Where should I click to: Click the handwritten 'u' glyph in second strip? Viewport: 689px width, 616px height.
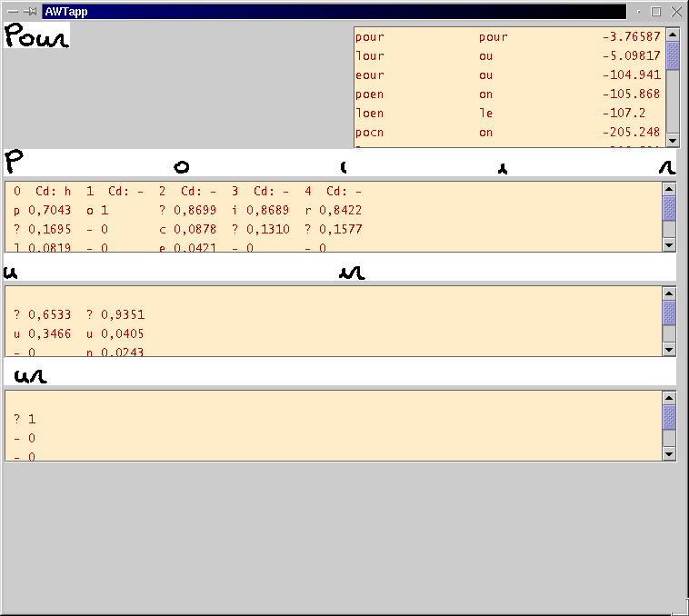[11, 273]
